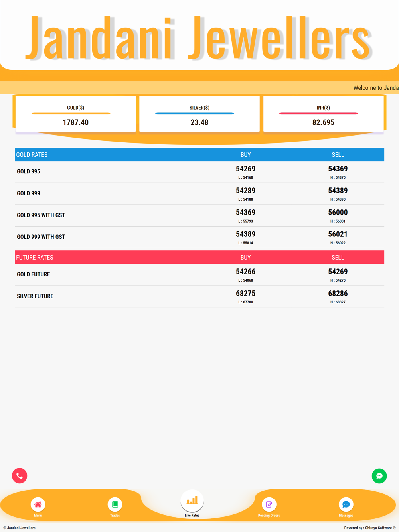
Task: Click low value L : 54168
Action: (x=245, y=178)
